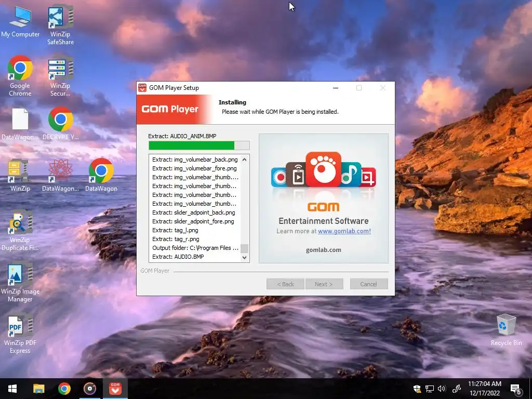This screenshot has height=399, width=532.
Task: Open network status tray icon
Action: pyautogui.click(x=430, y=389)
